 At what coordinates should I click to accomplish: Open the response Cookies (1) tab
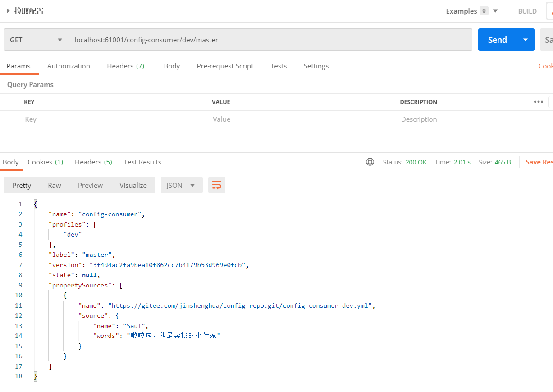[45, 162]
